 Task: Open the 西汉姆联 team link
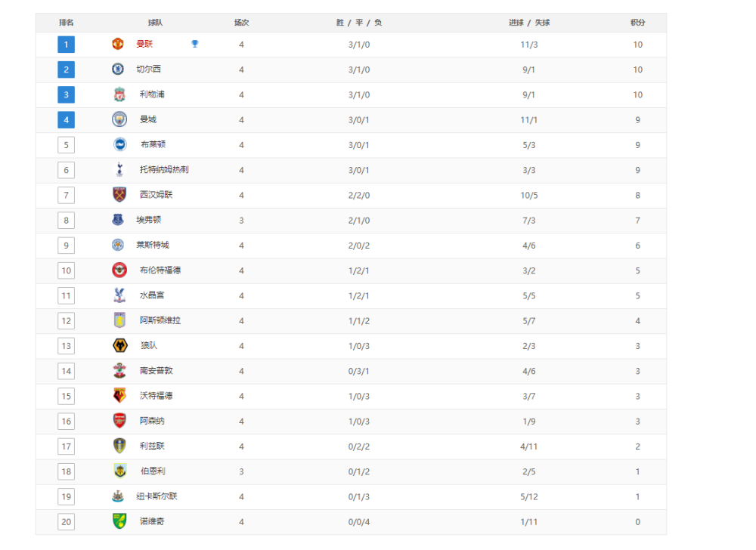[x=156, y=195]
